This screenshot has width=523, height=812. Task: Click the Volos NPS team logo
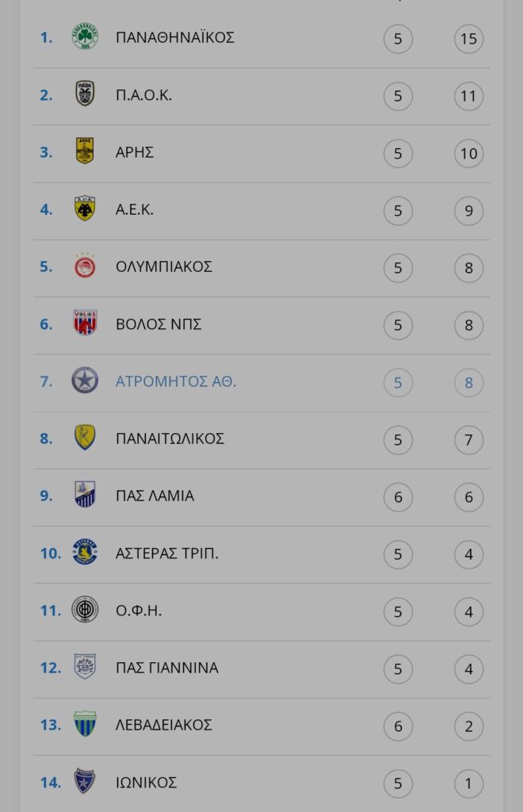pos(85,323)
